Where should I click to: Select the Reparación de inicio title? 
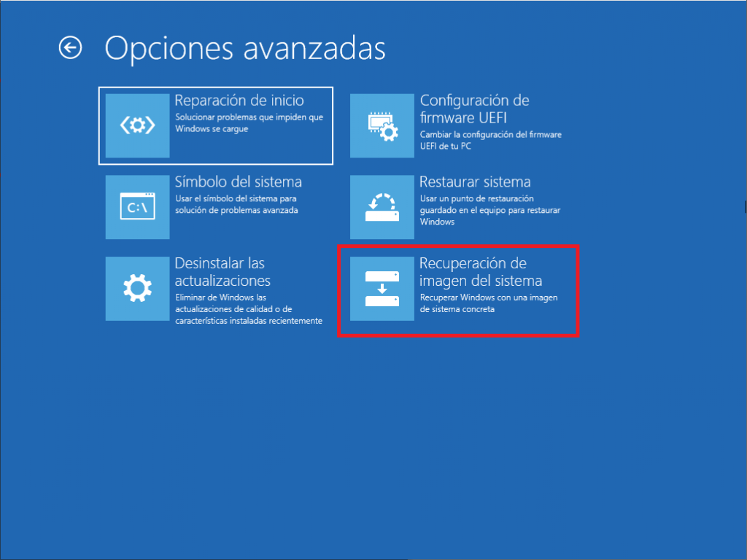(x=239, y=101)
